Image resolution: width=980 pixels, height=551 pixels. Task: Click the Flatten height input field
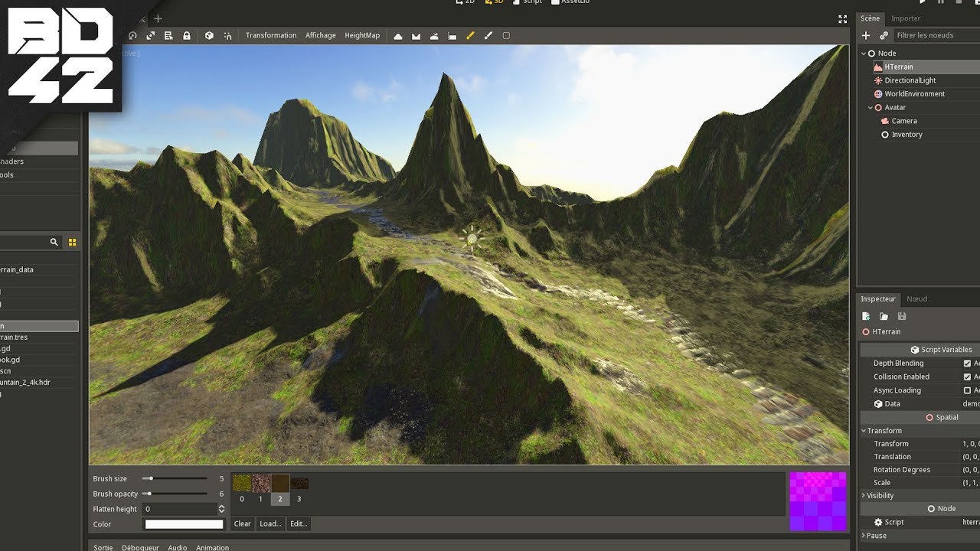coord(180,509)
